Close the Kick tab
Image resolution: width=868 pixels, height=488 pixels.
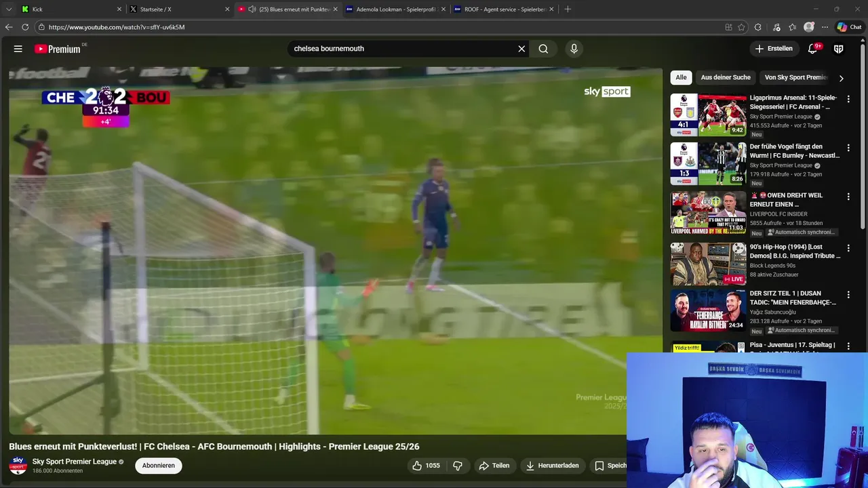tap(119, 9)
